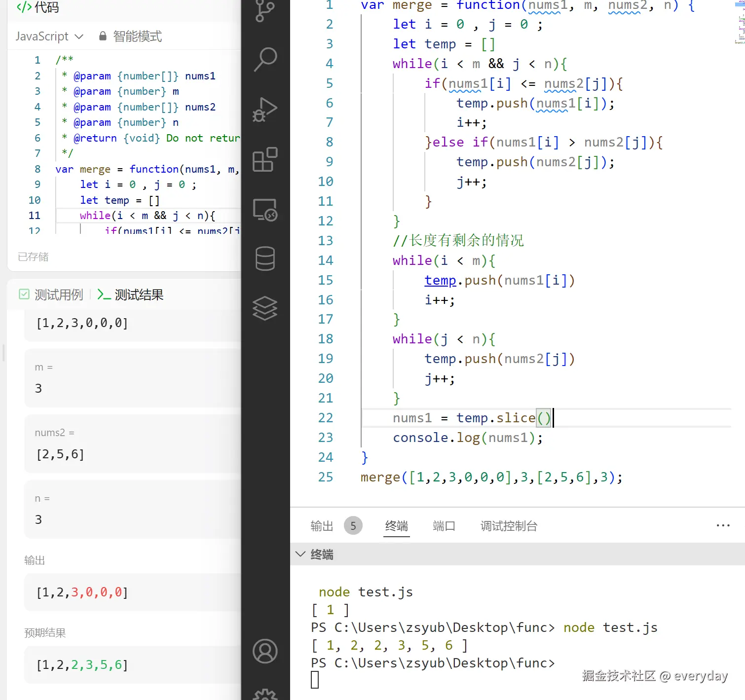
Task: Click the 预期结果 label
Action: point(45,632)
